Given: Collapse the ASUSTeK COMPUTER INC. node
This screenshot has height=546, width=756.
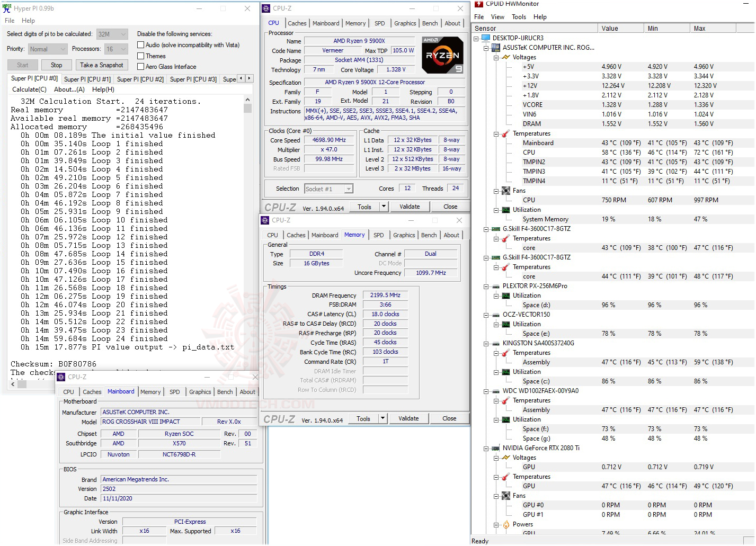Looking at the screenshot, I should [x=486, y=48].
